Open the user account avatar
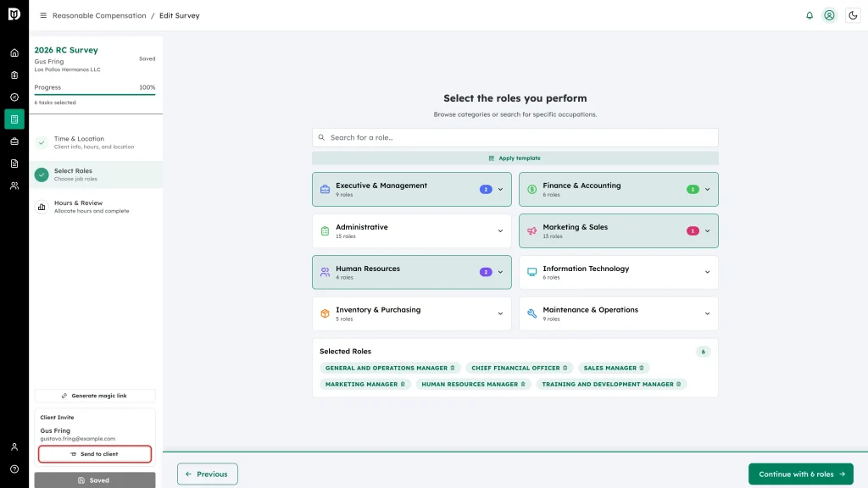Image resolution: width=868 pixels, height=488 pixels. pyautogui.click(x=829, y=15)
